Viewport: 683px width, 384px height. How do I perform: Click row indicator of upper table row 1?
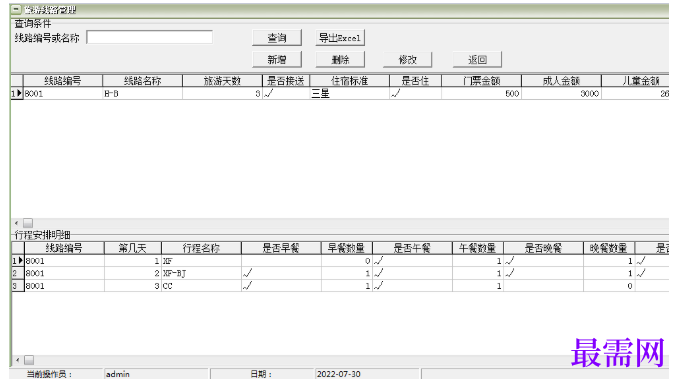coord(17,93)
